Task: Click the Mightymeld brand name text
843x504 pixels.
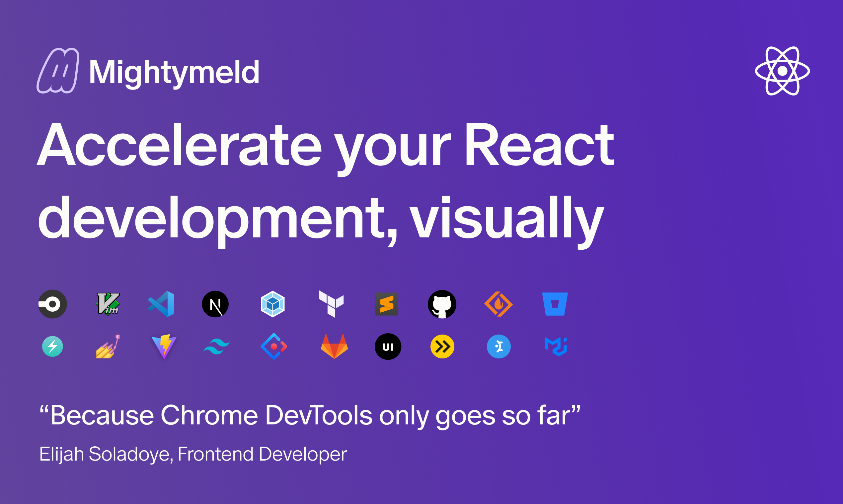Action: pos(174,72)
